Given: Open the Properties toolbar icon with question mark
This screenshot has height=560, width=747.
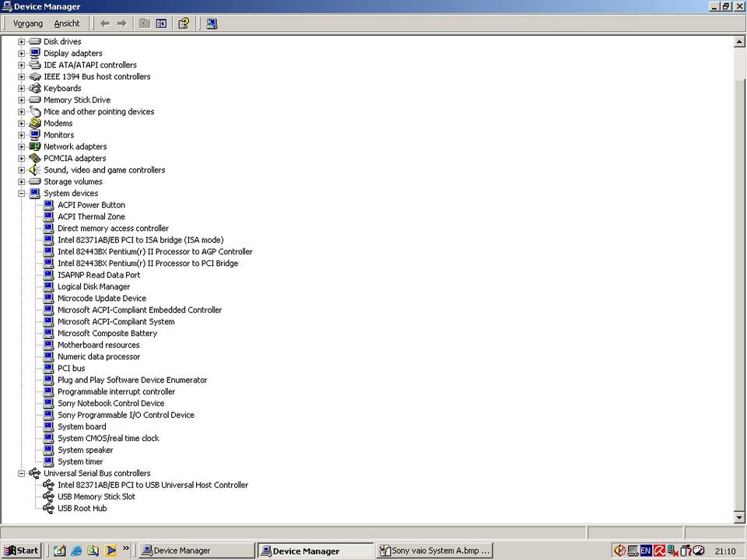Looking at the screenshot, I should (x=184, y=23).
